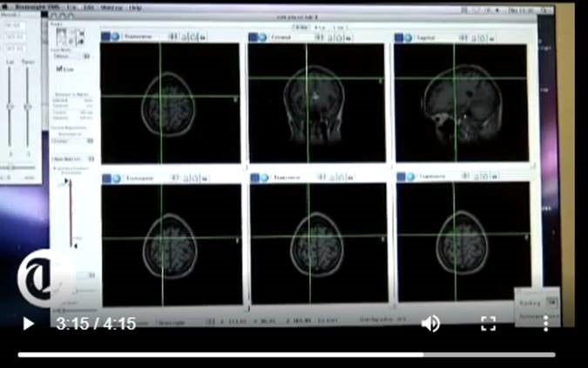Open the dropdown below the Live checkbox readouts
This screenshot has height=368, width=588.
tap(71, 140)
